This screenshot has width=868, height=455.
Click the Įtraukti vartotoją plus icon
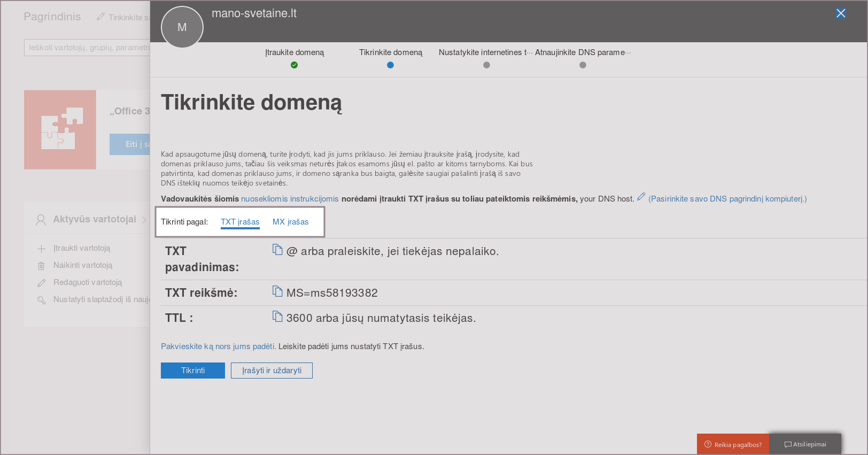pyautogui.click(x=41, y=249)
